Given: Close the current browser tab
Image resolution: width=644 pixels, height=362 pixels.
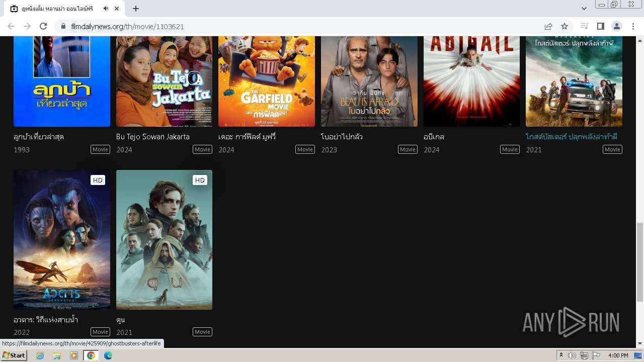Looking at the screenshot, I should coord(117,9).
